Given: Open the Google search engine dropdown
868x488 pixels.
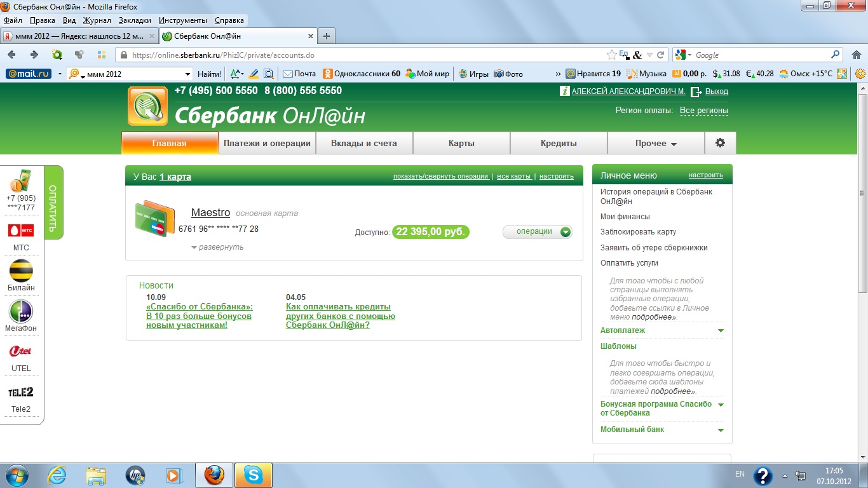Looking at the screenshot, I should click(x=683, y=55).
